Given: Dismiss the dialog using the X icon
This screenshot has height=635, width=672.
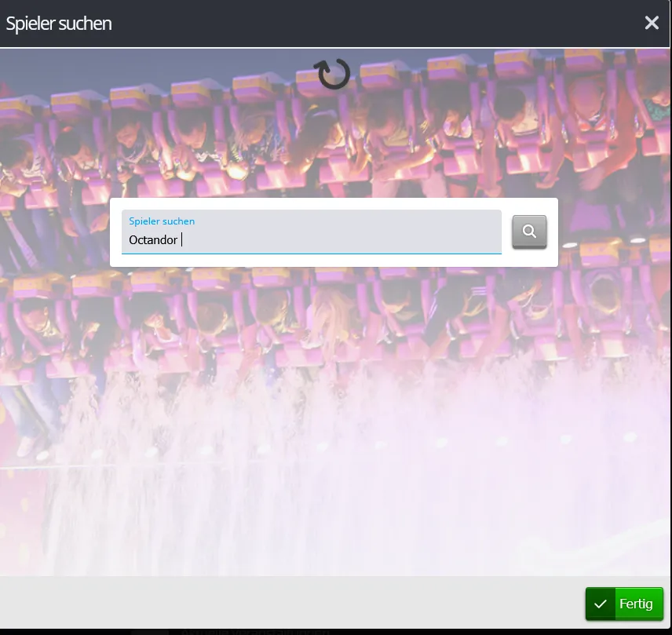Looking at the screenshot, I should click(x=652, y=23).
